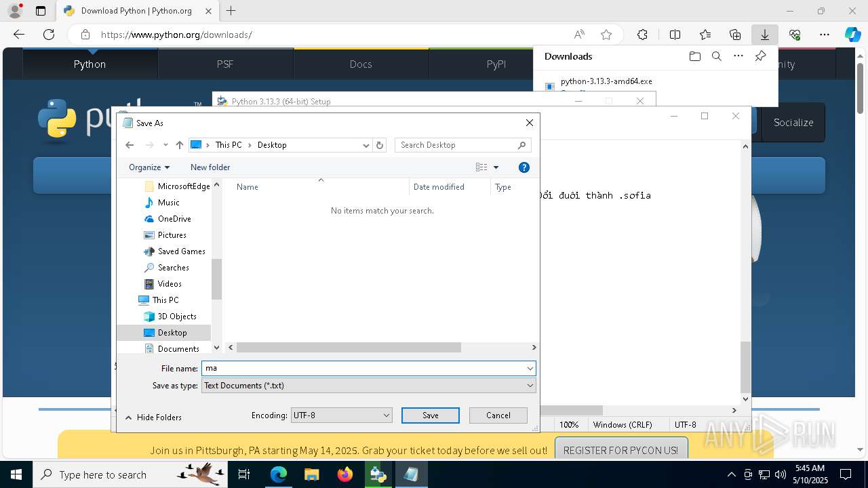Screen dimensions: 868x488
Task: Select OneDrive in navigation pane
Action: (x=174, y=219)
